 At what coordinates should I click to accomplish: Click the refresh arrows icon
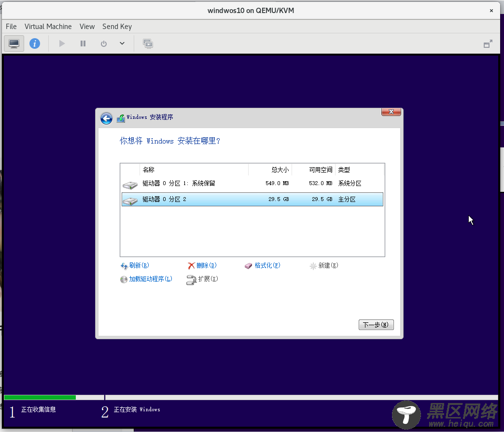[124, 266]
